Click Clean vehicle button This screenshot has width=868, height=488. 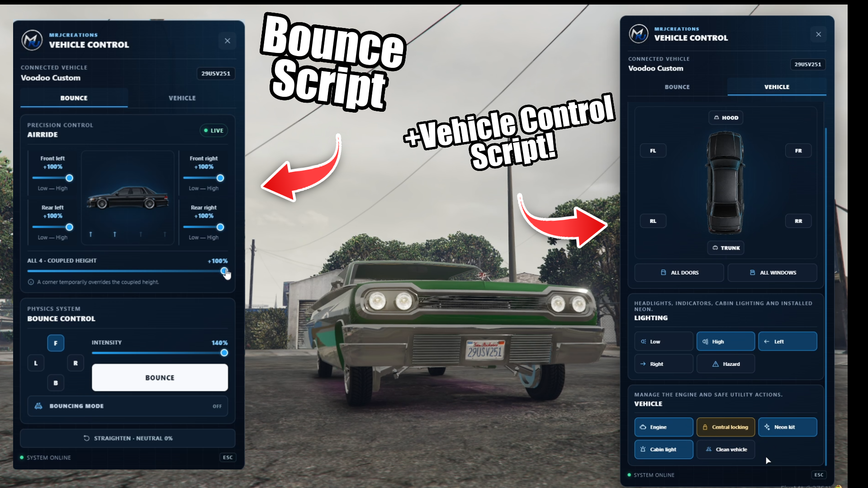tap(726, 449)
